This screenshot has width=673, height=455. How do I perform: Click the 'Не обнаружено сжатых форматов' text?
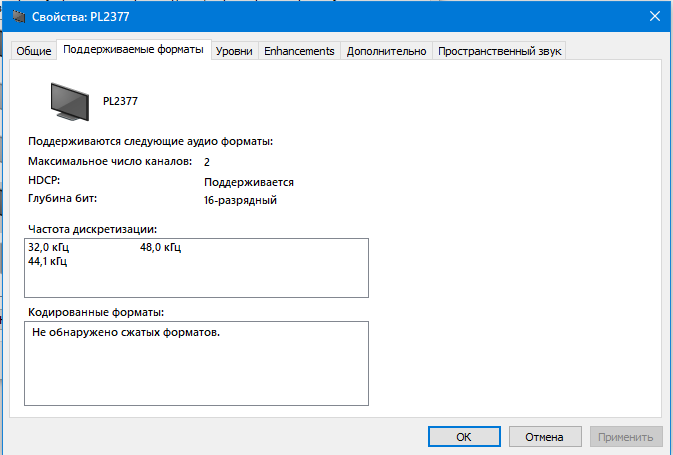point(125,331)
